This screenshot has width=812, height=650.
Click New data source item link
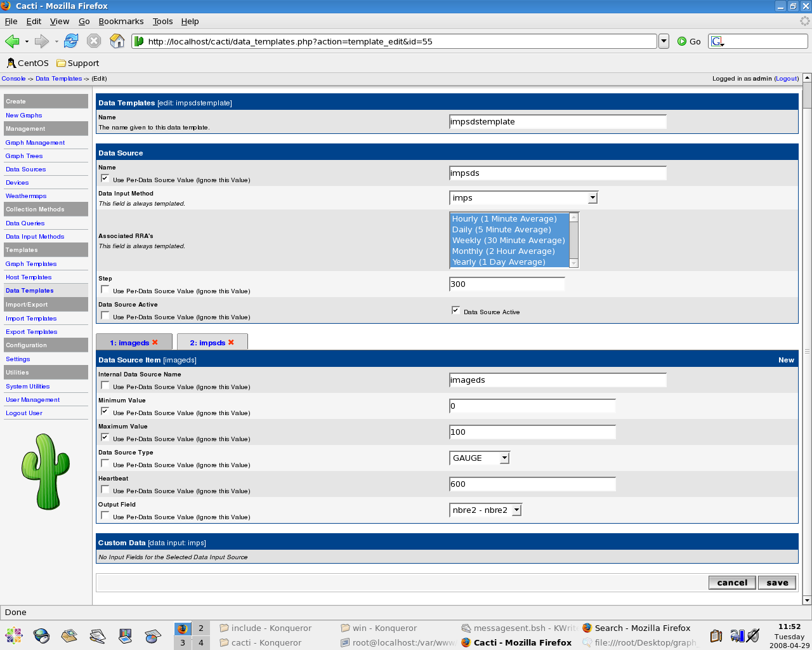786,360
